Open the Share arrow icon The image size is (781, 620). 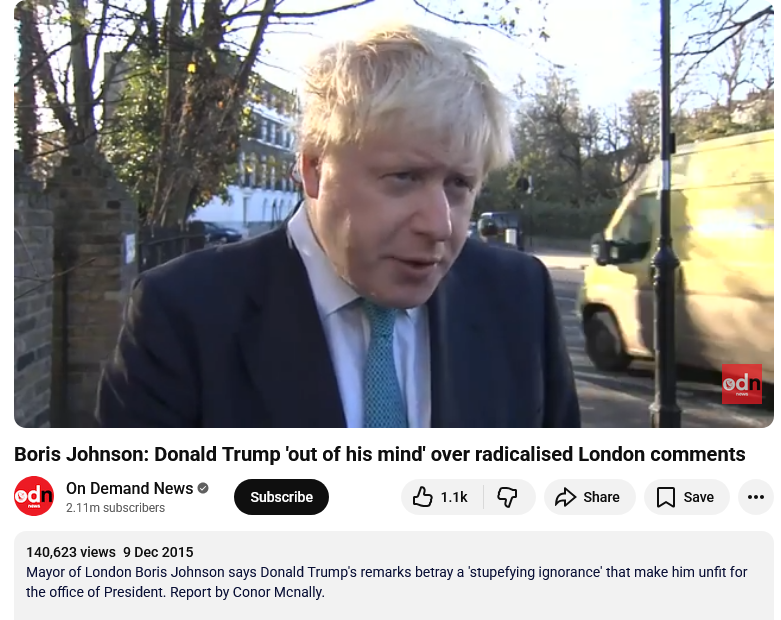pos(565,497)
